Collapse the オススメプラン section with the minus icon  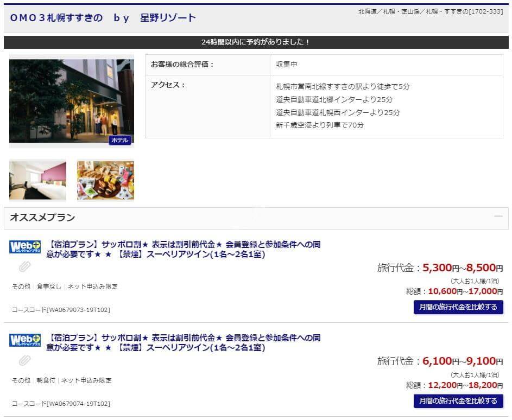click(x=498, y=217)
